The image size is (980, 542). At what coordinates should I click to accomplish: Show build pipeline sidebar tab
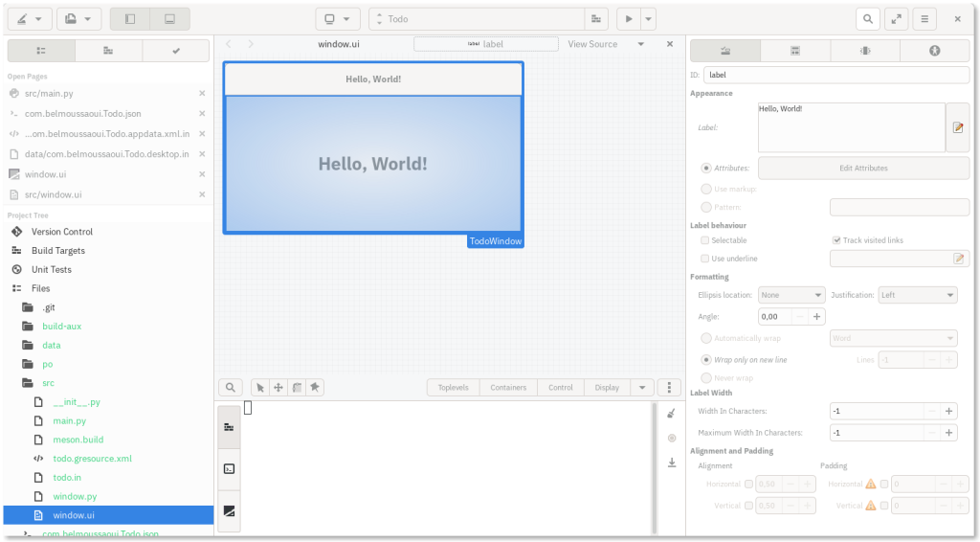(x=108, y=51)
